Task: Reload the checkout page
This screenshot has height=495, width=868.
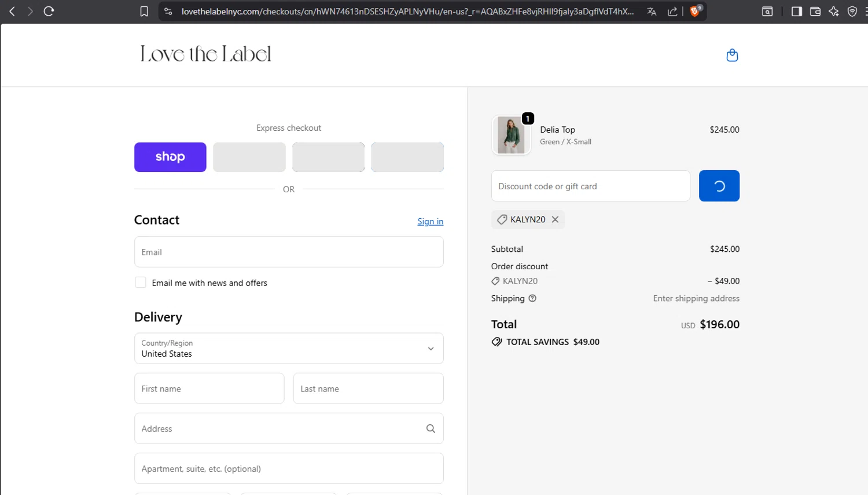Action: 49,11
